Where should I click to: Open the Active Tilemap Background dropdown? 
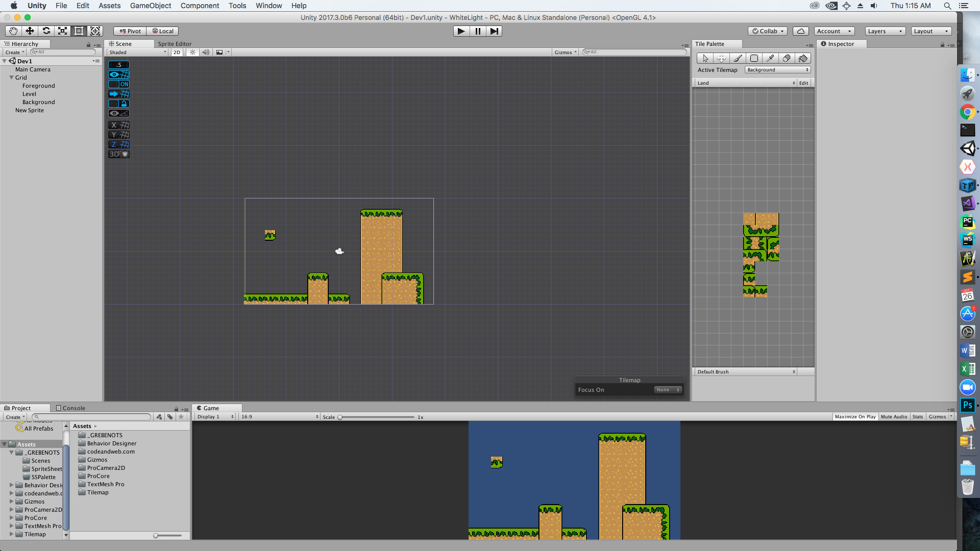point(777,70)
